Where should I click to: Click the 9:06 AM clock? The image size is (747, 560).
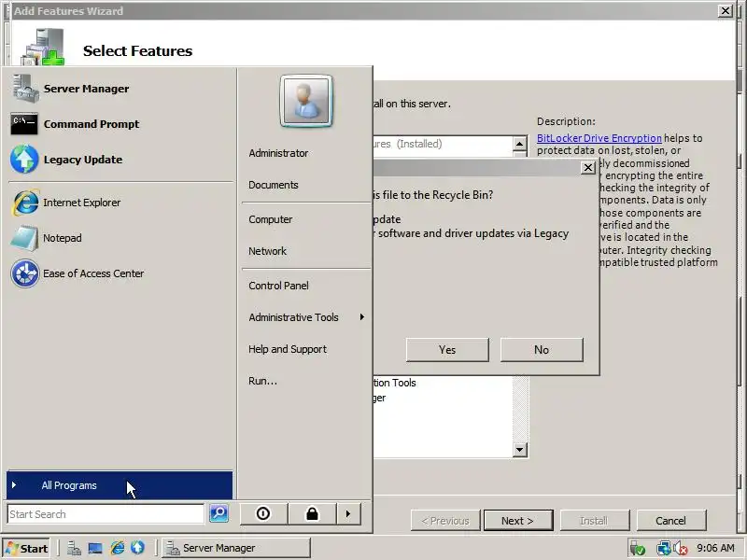point(715,548)
